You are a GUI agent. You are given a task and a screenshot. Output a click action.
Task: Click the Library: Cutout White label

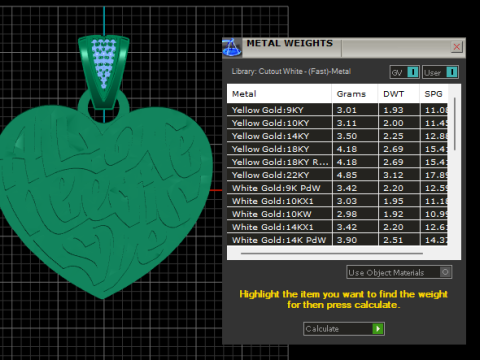[291, 71]
